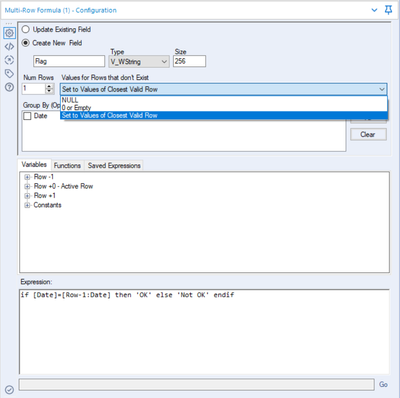Viewport: 400px width, 398px height.
Task: Click the Num Rows value field
Action: pyautogui.click(x=33, y=89)
